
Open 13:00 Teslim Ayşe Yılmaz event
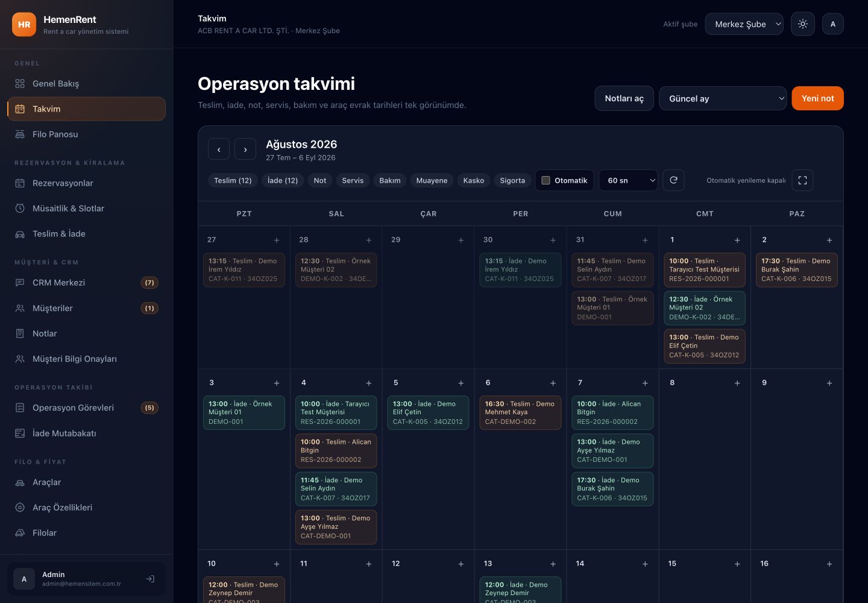pos(336,527)
